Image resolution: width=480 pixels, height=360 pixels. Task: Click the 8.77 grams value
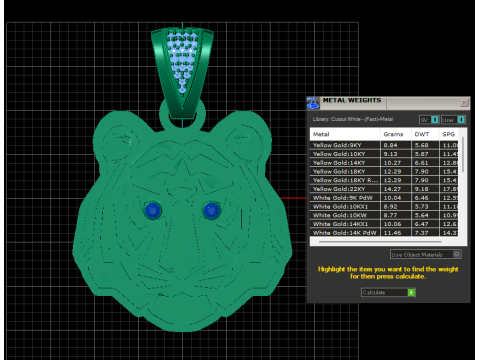(390, 215)
